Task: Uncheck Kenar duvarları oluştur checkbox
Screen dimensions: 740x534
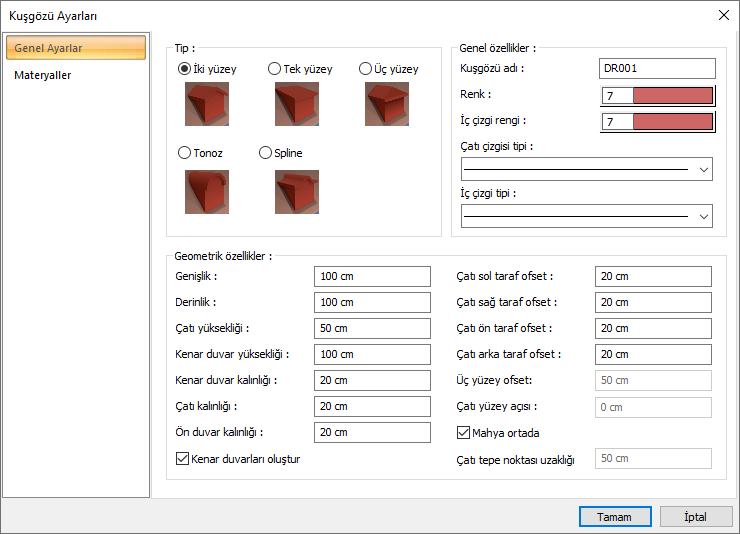Action: [x=182, y=459]
